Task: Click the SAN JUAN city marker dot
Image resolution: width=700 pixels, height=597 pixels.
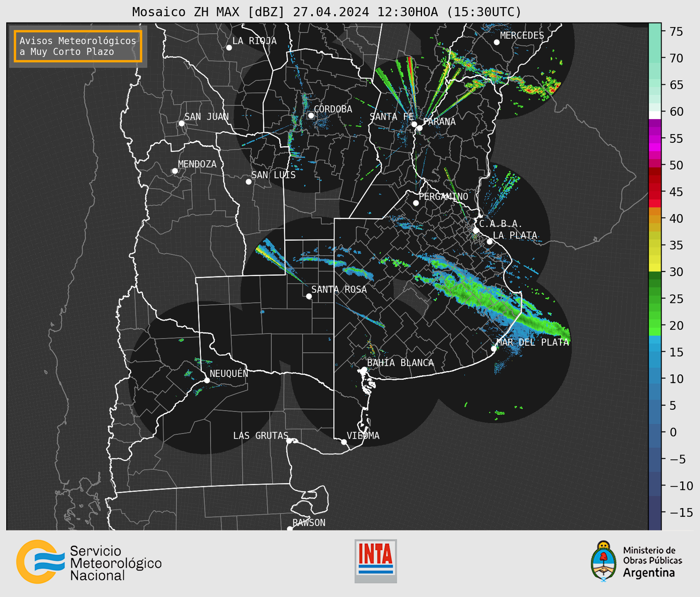Action: [x=181, y=123]
